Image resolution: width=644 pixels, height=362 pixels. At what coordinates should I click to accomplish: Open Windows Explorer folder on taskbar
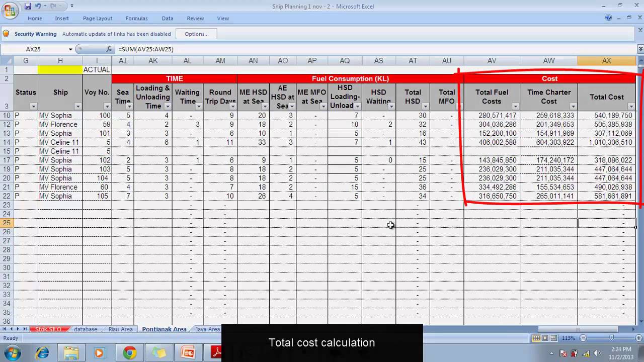[71, 353]
